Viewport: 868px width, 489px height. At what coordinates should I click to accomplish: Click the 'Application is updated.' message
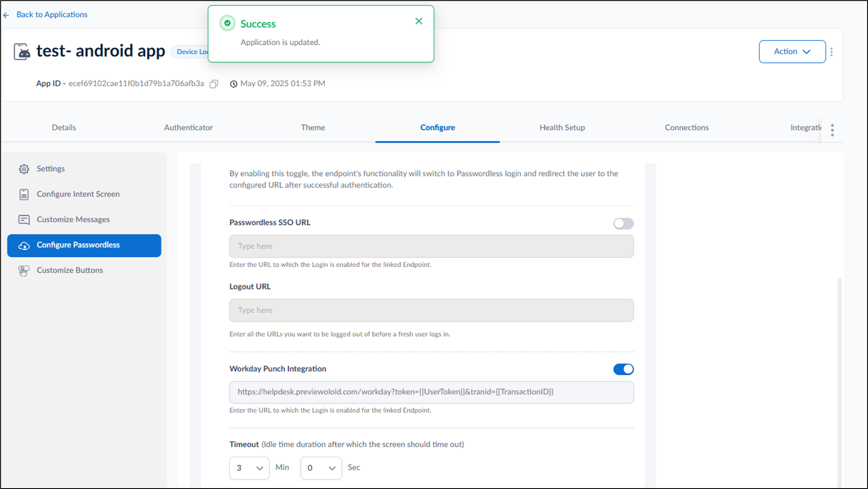pyautogui.click(x=280, y=42)
